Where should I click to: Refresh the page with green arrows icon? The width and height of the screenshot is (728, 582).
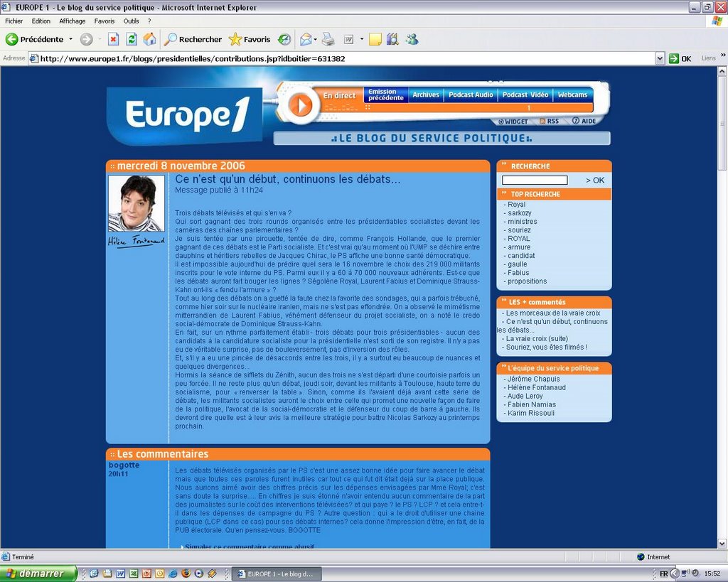[x=132, y=40]
